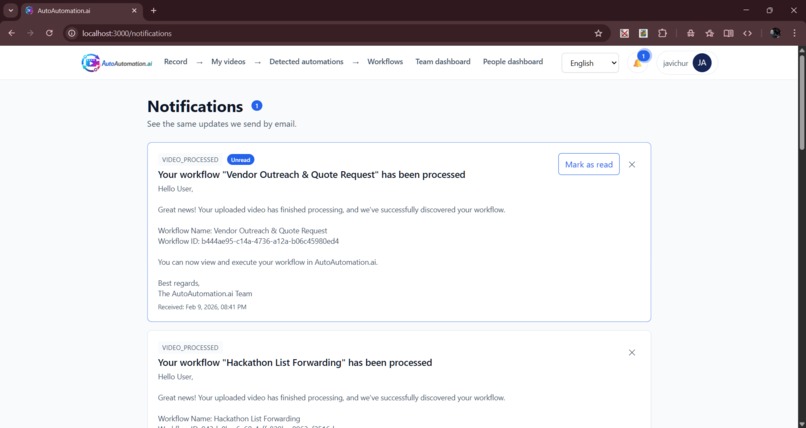Click the first red extension icon
The height and width of the screenshot is (428, 806).
(x=624, y=33)
